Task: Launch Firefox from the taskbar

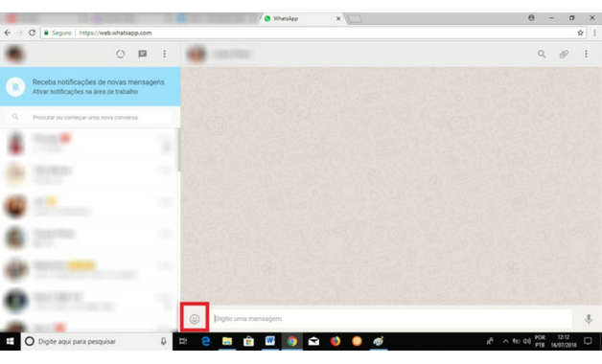Action: pyautogui.click(x=336, y=341)
